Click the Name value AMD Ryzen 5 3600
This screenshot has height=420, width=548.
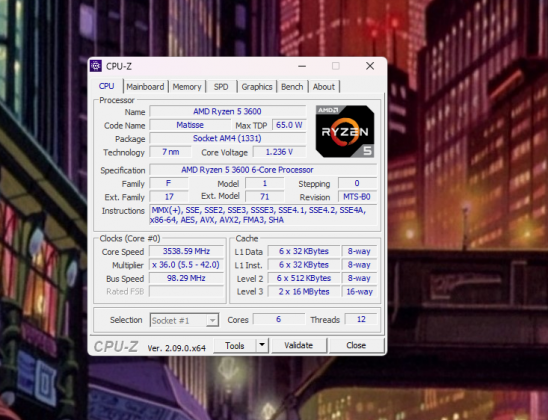point(228,111)
